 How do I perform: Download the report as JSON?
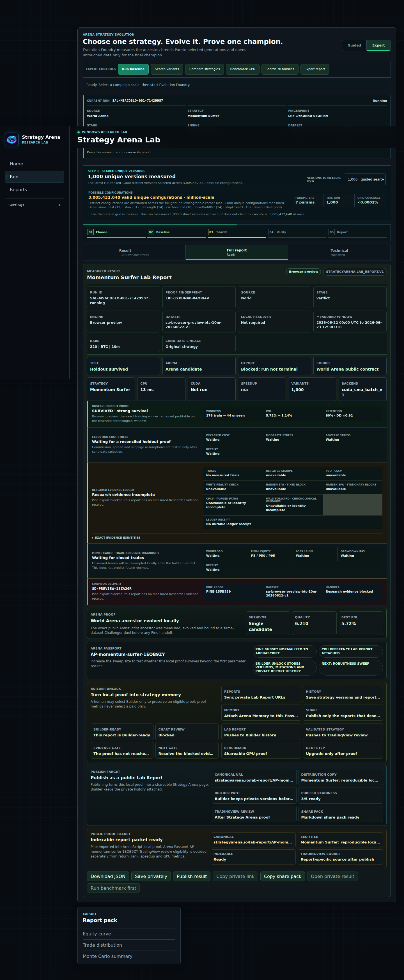click(108, 877)
